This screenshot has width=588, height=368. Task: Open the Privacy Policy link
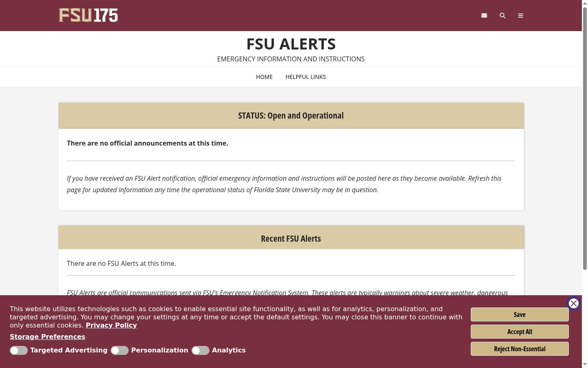click(111, 325)
